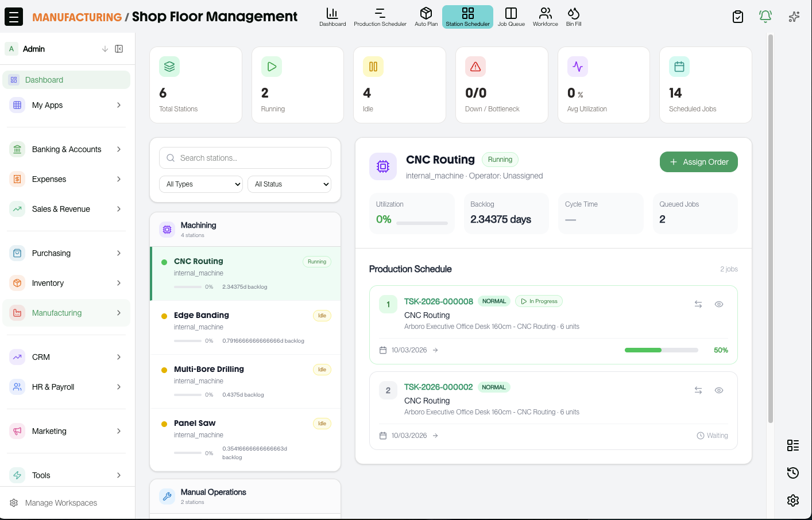
Task: View details eye icon for TSK-2026-000002
Action: [x=718, y=390]
